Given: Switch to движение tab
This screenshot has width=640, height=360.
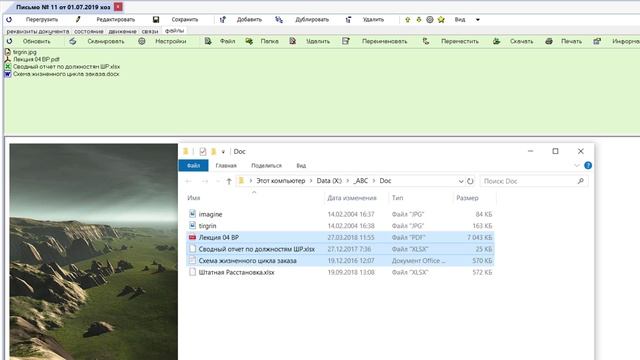Looking at the screenshot, I should click(x=122, y=31).
